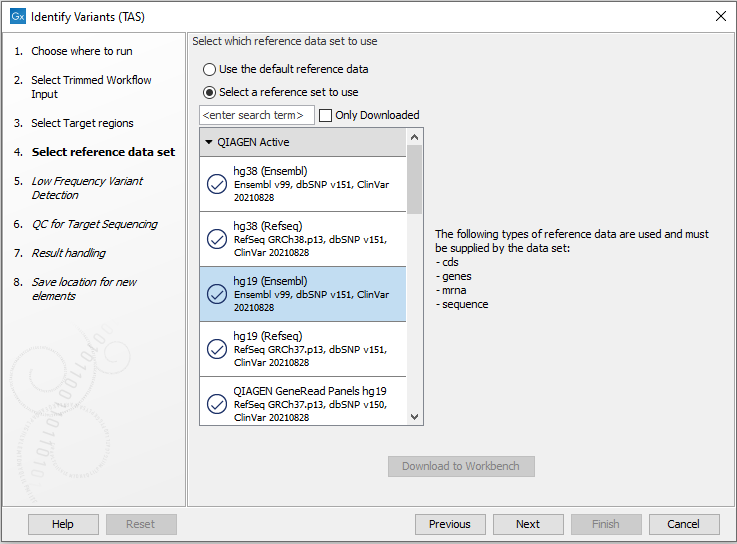Click the scroll-down arrow of reference list
This screenshot has height=544, width=737.
415,417
